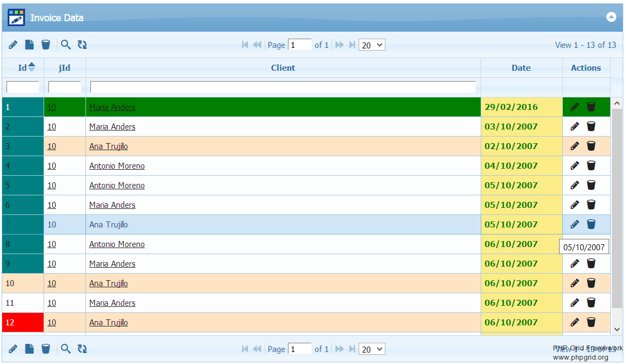Image resolution: width=626 pixels, height=364 pixels.
Task: Open the top rows-per-page dropdown
Action: coord(372,45)
